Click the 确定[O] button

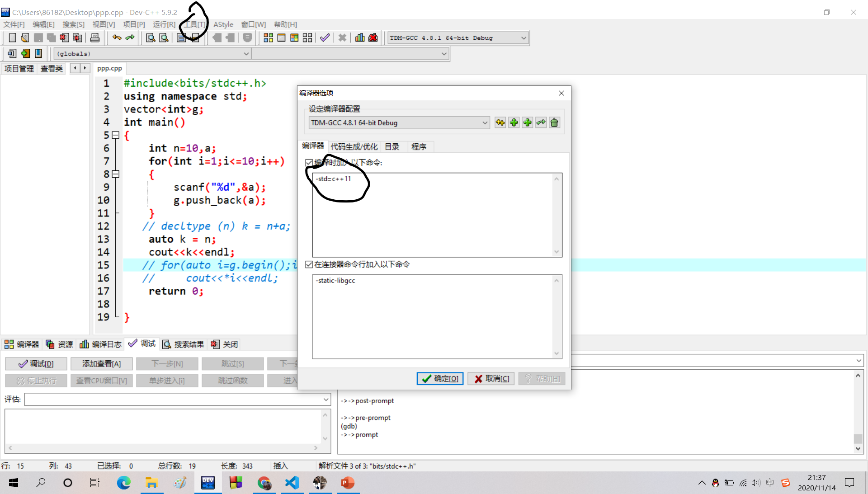point(439,379)
